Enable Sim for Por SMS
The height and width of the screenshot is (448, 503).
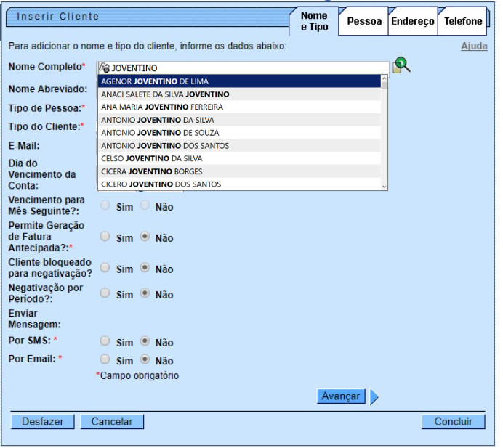click(105, 341)
